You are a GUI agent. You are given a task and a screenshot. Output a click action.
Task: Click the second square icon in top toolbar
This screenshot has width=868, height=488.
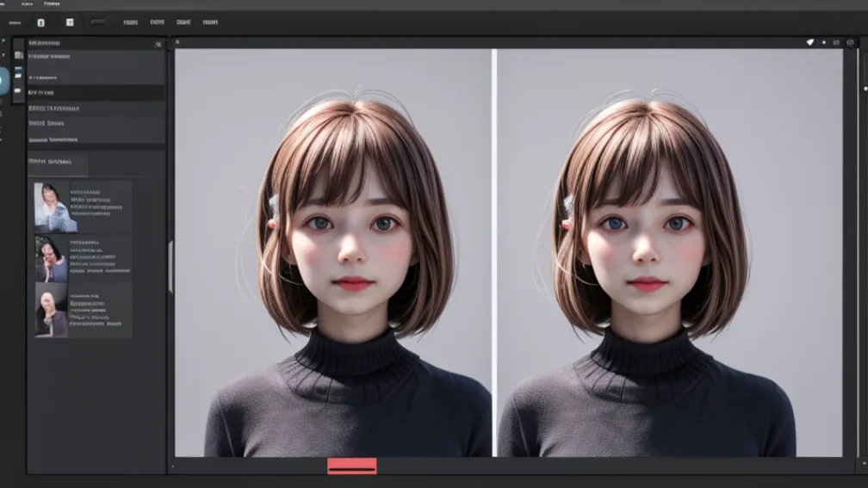click(x=70, y=22)
